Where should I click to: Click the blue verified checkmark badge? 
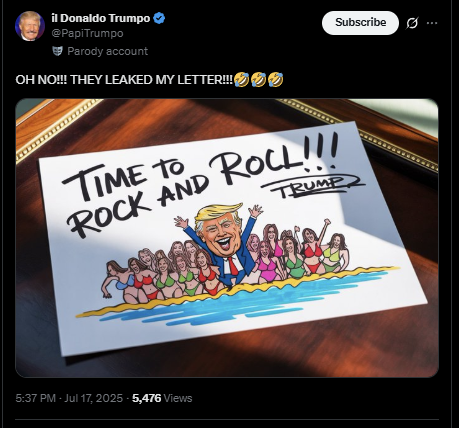click(x=159, y=18)
